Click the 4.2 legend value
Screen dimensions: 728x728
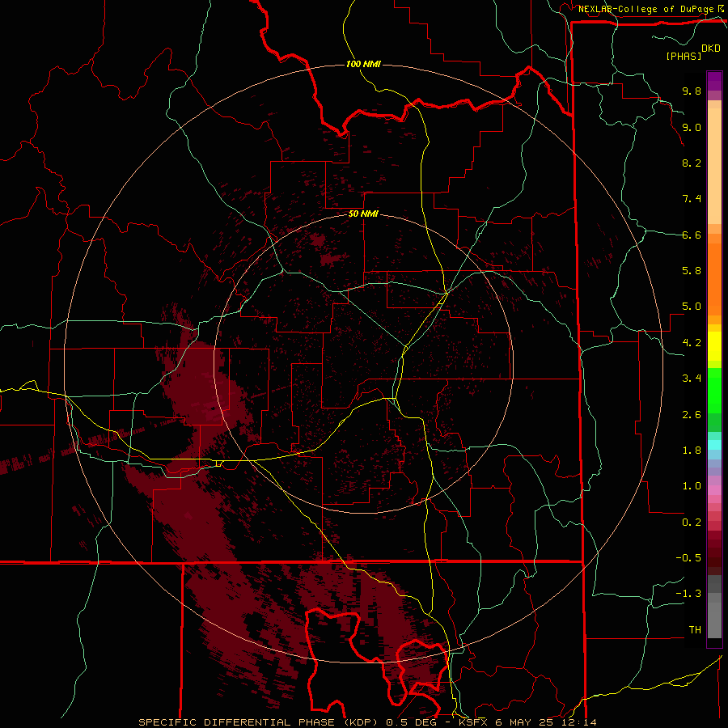692,343
